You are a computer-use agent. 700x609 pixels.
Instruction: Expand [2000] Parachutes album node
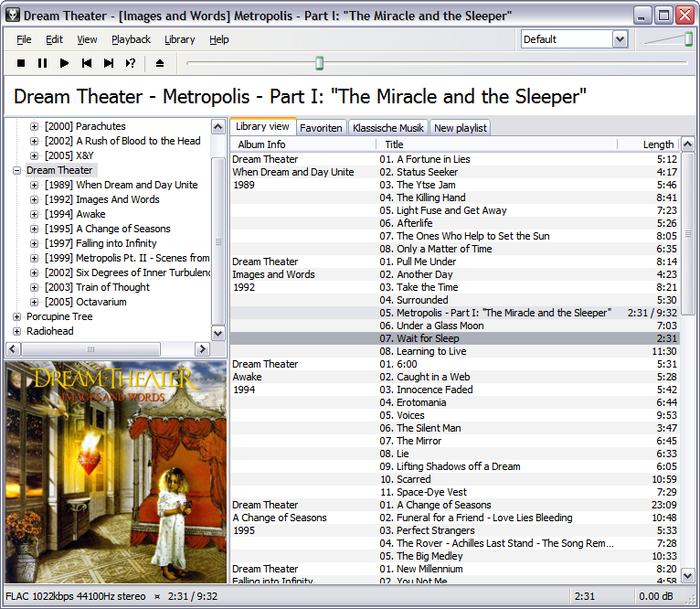point(34,126)
